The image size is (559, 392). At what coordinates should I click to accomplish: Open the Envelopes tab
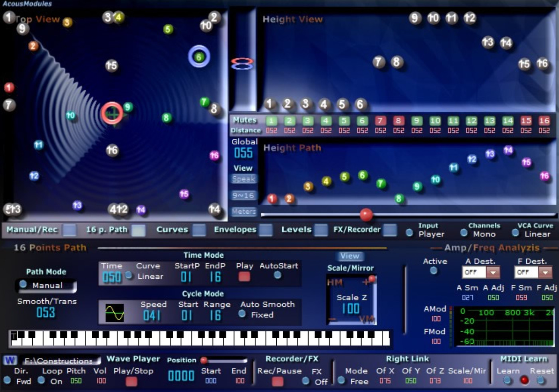(x=266, y=230)
